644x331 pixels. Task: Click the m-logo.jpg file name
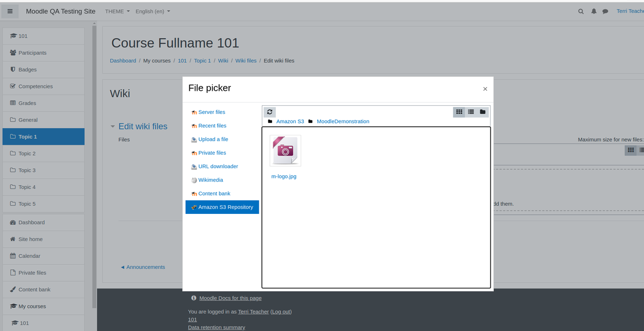pyautogui.click(x=284, y=176)
